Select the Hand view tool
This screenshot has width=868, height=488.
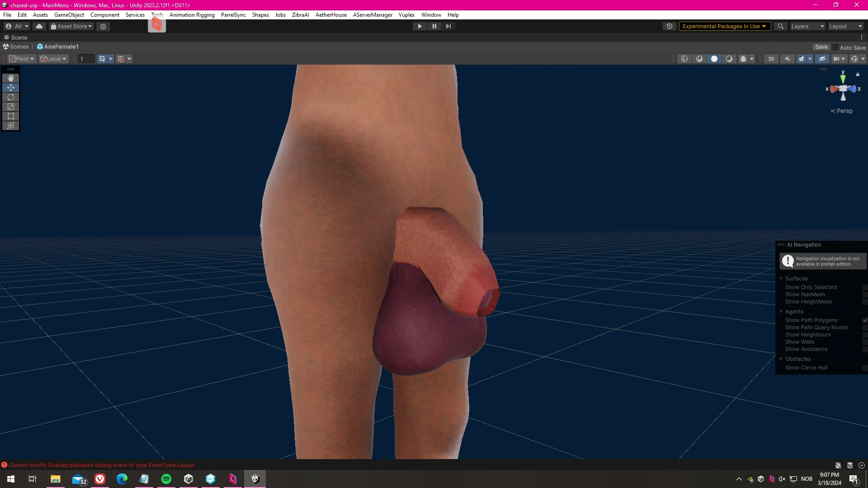tap(11, 78)
